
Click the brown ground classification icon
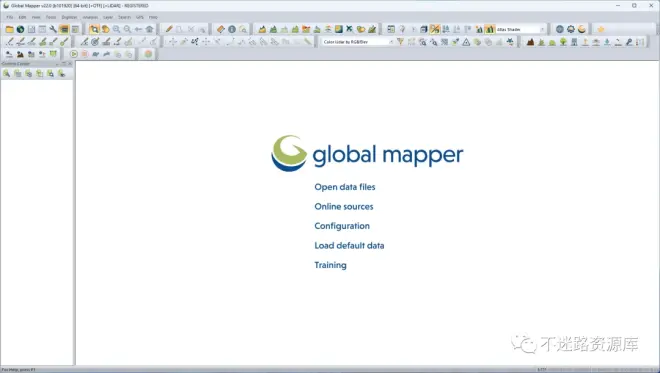tap(530, 42)
